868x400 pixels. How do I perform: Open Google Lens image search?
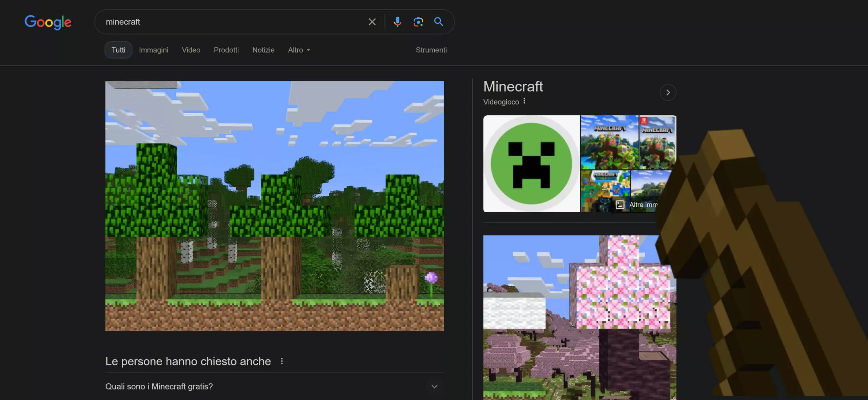click(418, 22)
